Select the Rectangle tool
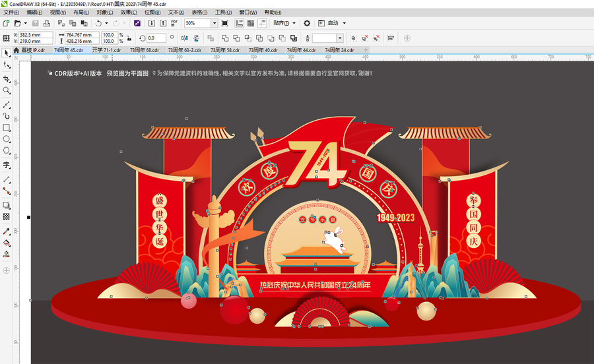 [6, 127]
